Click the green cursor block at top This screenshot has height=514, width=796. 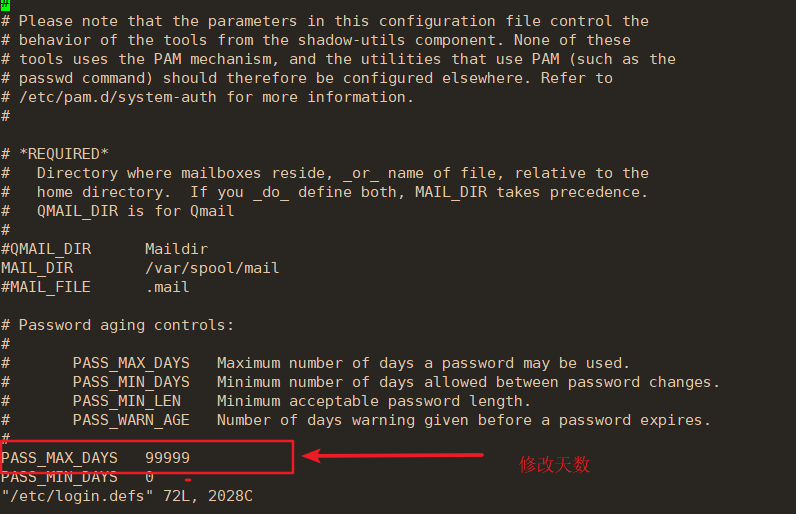click(5, 5)
